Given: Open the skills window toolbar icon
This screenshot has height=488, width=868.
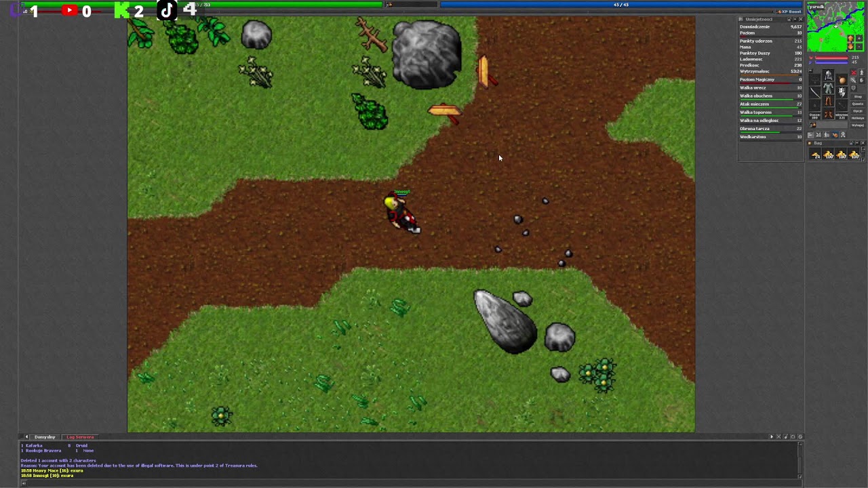Looking at the screenshot, I should (811, 135).
